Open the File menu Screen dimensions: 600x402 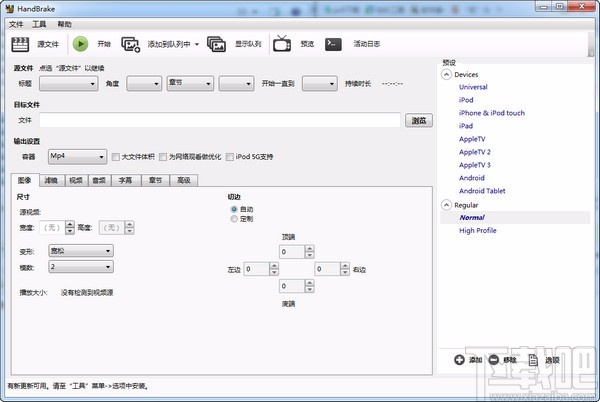click(16, 24)
